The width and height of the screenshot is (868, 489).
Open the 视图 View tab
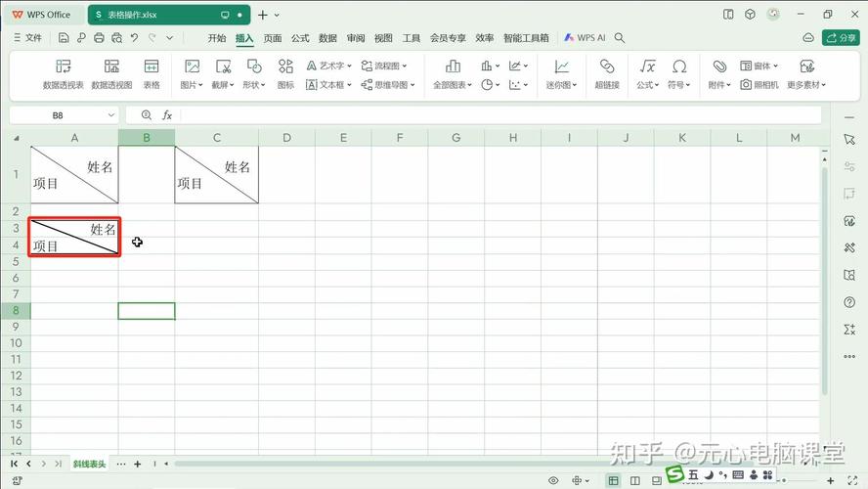383,38
